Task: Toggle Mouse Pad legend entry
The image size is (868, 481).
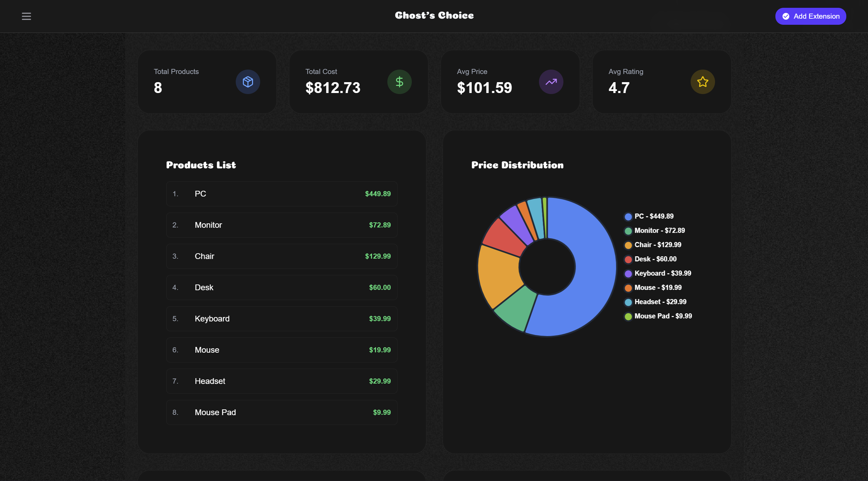Action: click(663, 316)
